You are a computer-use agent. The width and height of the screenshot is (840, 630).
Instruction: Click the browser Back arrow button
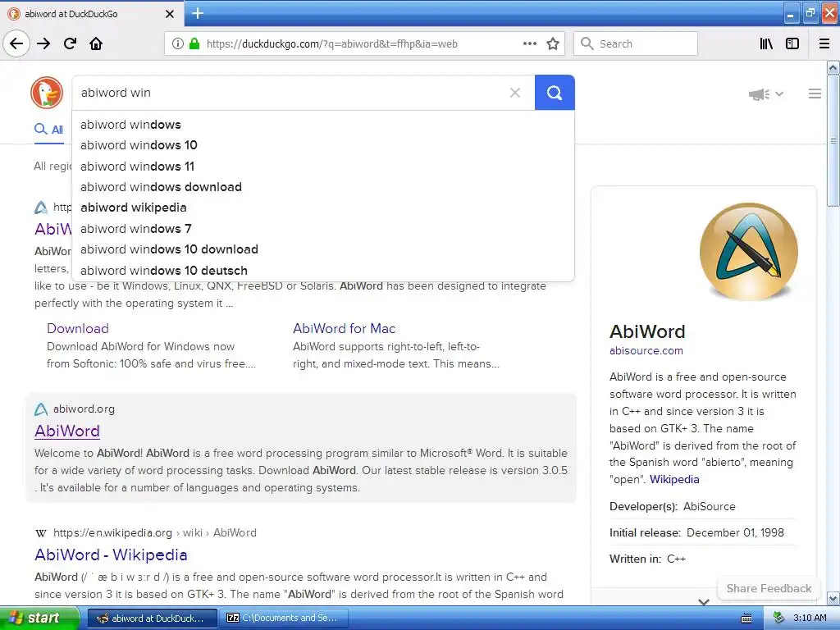(16, 43)
